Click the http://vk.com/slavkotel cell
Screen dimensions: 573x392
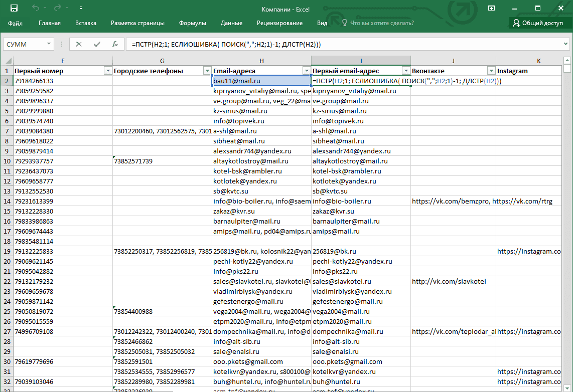point(453,281)
